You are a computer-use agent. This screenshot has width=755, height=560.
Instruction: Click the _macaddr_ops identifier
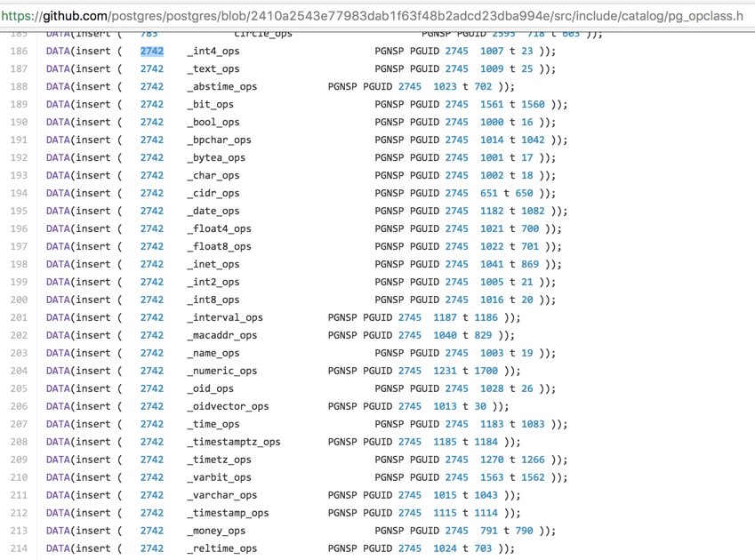pos(222,336)
